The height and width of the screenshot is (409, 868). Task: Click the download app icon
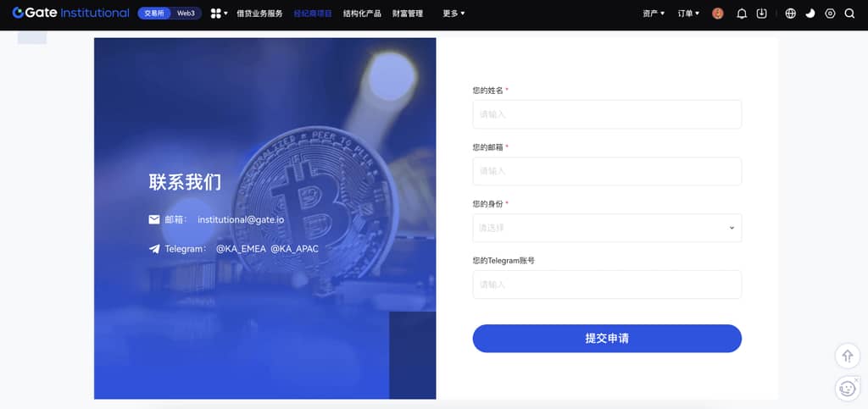pyautogui.click(x=762, y=14)
